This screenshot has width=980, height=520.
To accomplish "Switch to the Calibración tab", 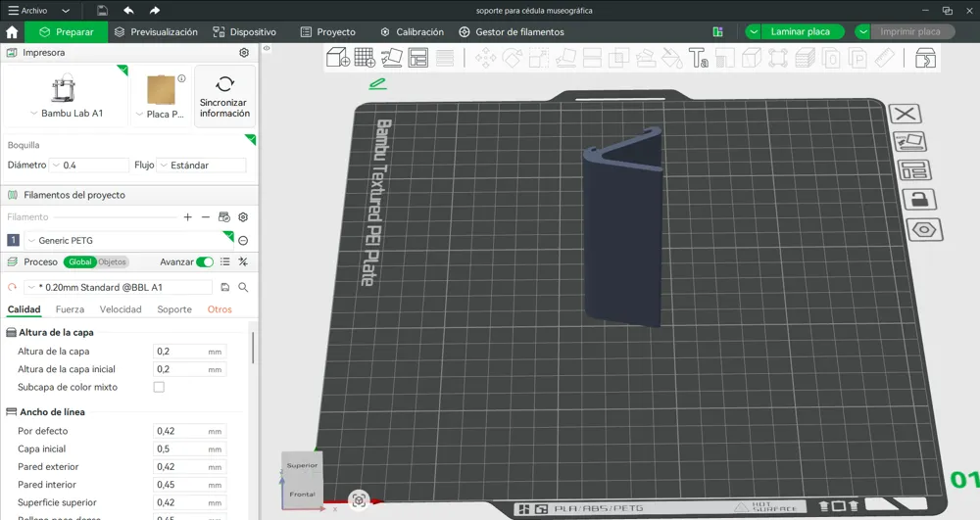I will coord(412,32).
